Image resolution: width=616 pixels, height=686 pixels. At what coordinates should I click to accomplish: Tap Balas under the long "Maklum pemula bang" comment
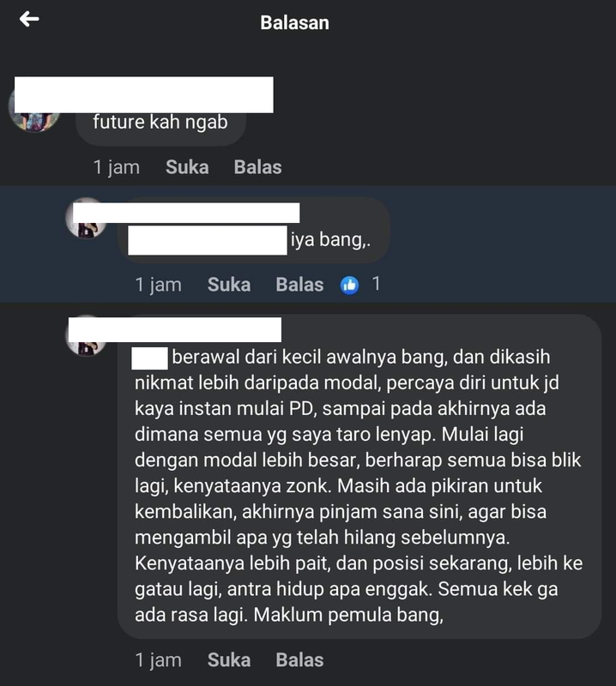point(299,660)
